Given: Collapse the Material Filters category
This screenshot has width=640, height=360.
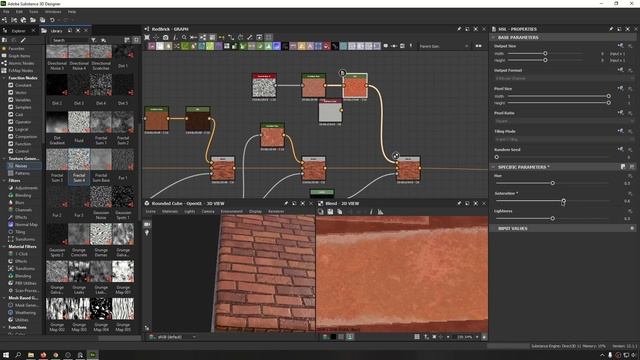Looking at the screenshot, I should tap(4, 247).
